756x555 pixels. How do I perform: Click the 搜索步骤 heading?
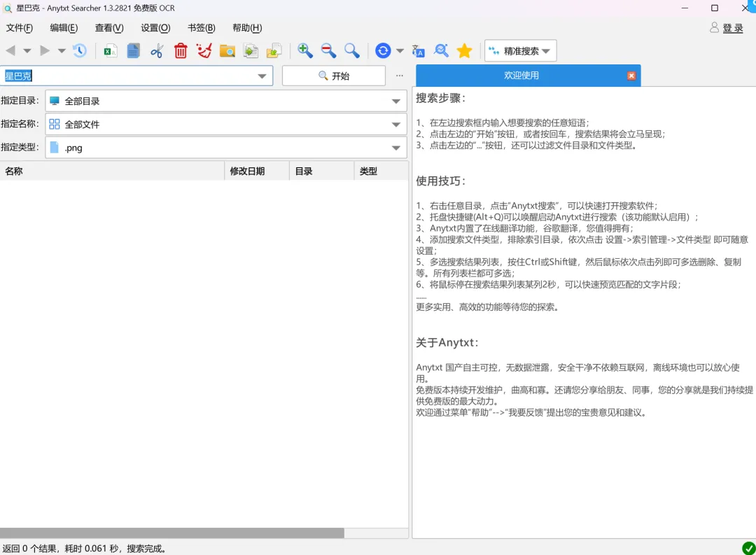[x=440, y=98]
